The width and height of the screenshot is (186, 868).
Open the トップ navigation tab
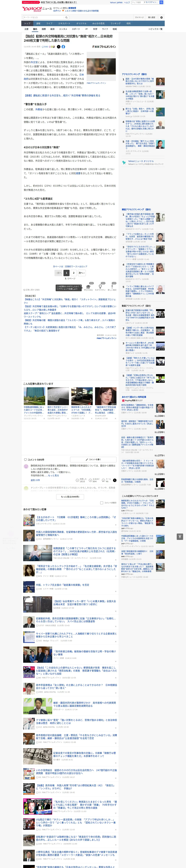tap(27, 24)
